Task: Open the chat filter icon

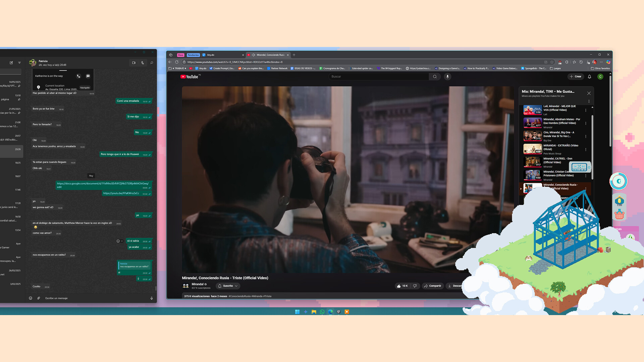Action: [x=19, y=63]
